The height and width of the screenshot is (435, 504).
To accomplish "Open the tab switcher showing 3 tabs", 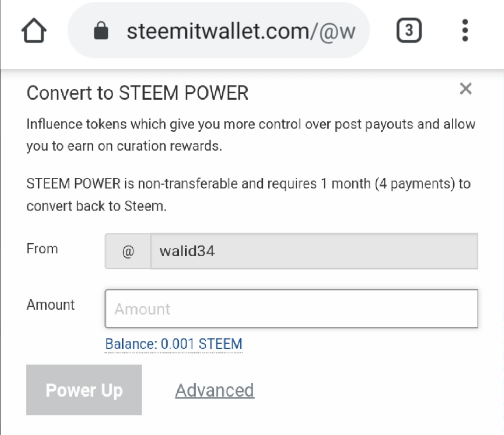I will pyautogui.click(x=409, y=30).
